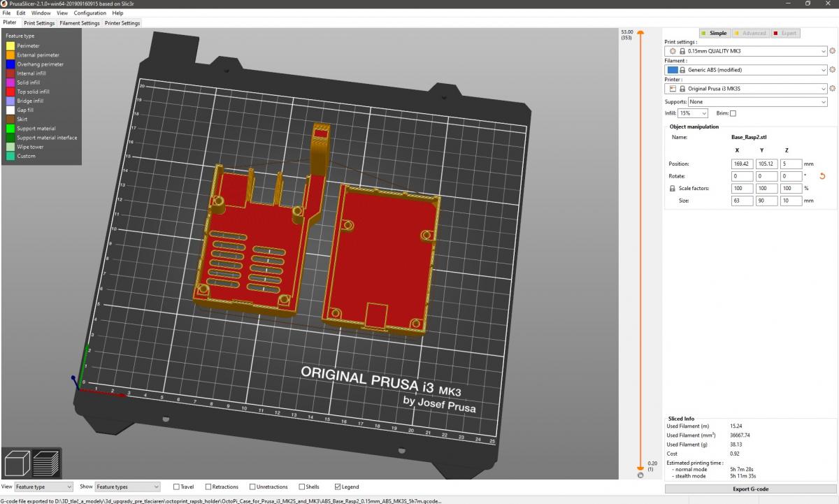The width and height of the screenshot is (839, 504).
Task: Select Expert mode
Action: coord(784,33)
